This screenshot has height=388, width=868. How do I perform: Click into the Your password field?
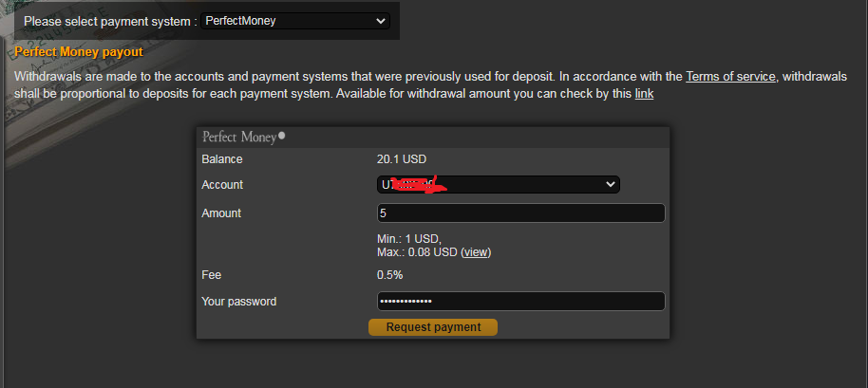pyautogui.click(x=520, y=302)
